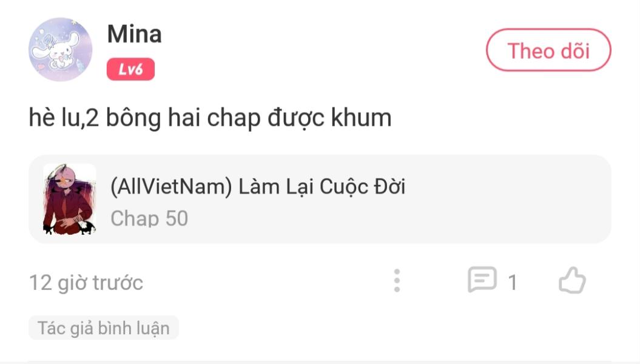Open the story cover art thumbnail

pos(69,199)
